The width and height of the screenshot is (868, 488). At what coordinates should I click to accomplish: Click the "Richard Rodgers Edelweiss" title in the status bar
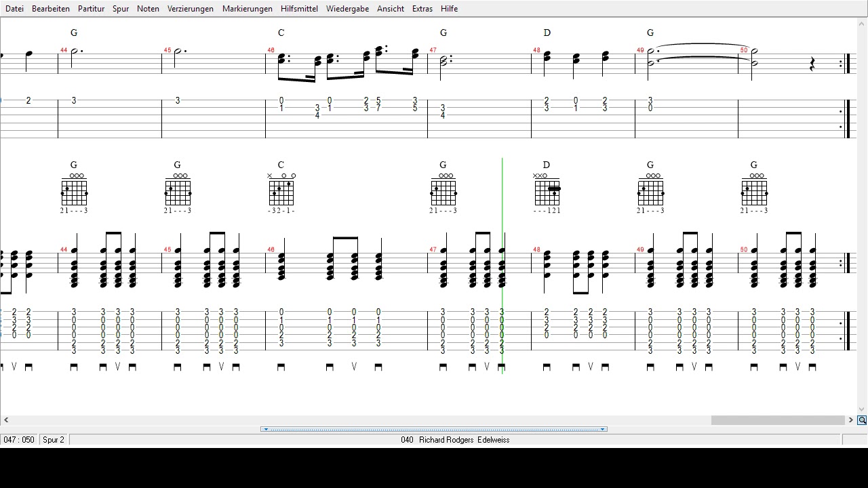464,440
